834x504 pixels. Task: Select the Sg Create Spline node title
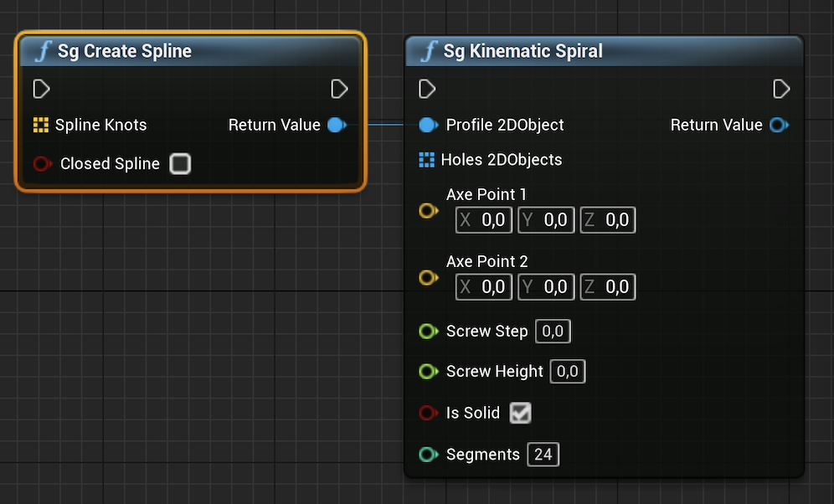point(125,51)
